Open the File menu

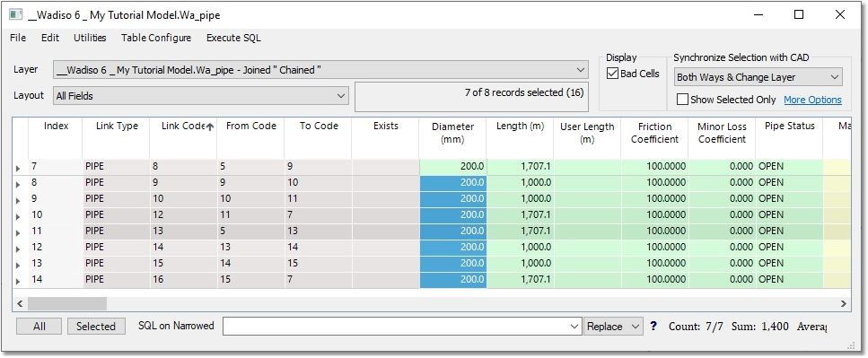coord(18,38)
